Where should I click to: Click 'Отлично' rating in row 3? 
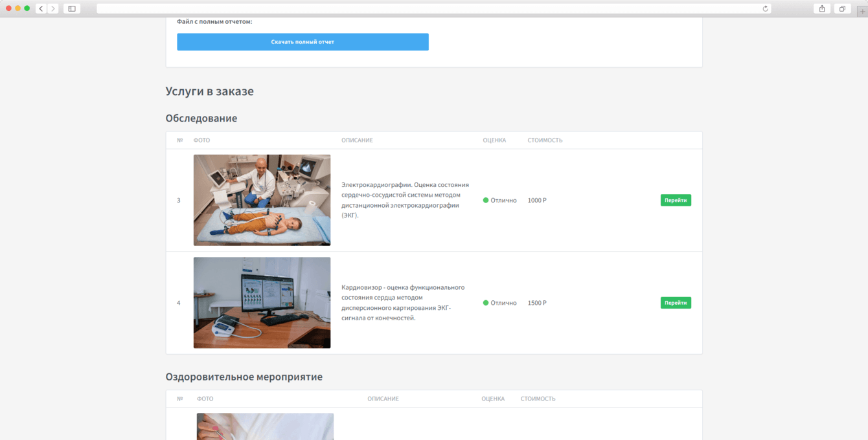(503, 201)
